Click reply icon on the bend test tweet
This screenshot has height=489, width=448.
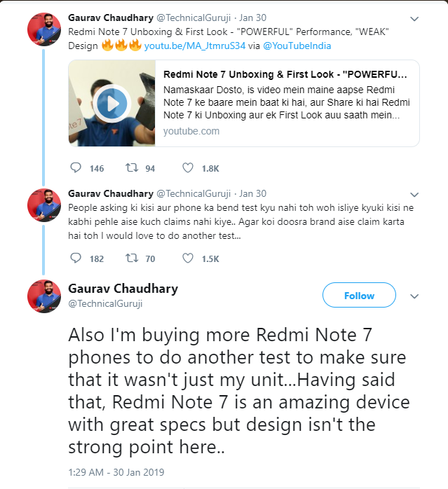77,259
